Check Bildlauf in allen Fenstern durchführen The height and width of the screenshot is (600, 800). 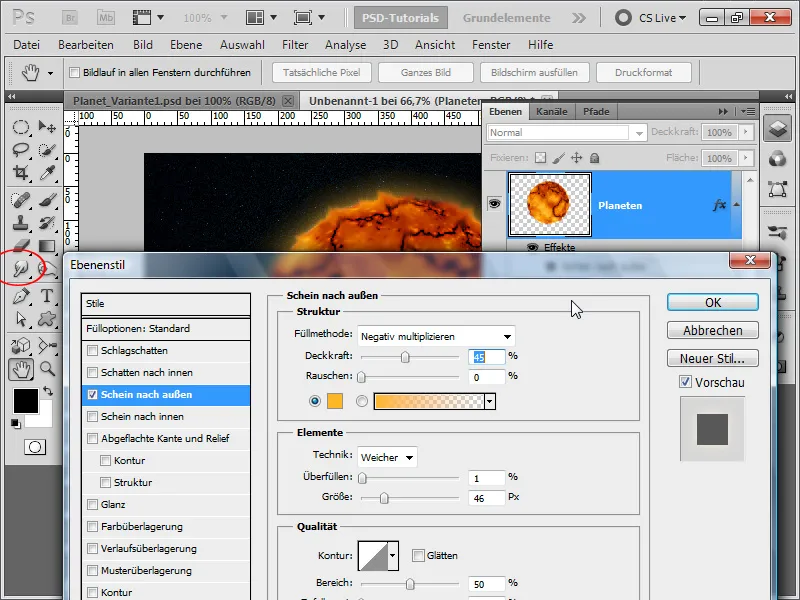pos(74,72)
